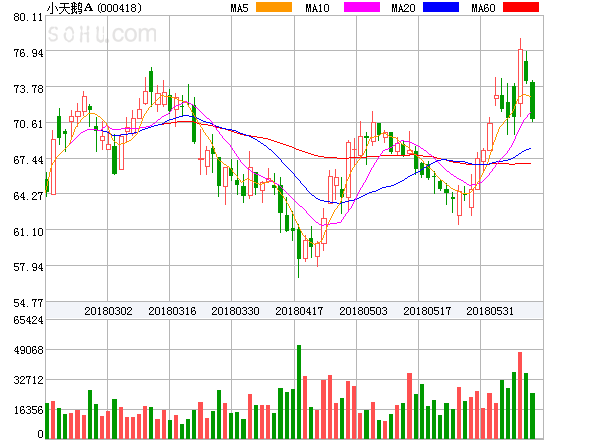Click the 20180330 date label
Screen dimensions: 600x440
[x=235, y=311]
